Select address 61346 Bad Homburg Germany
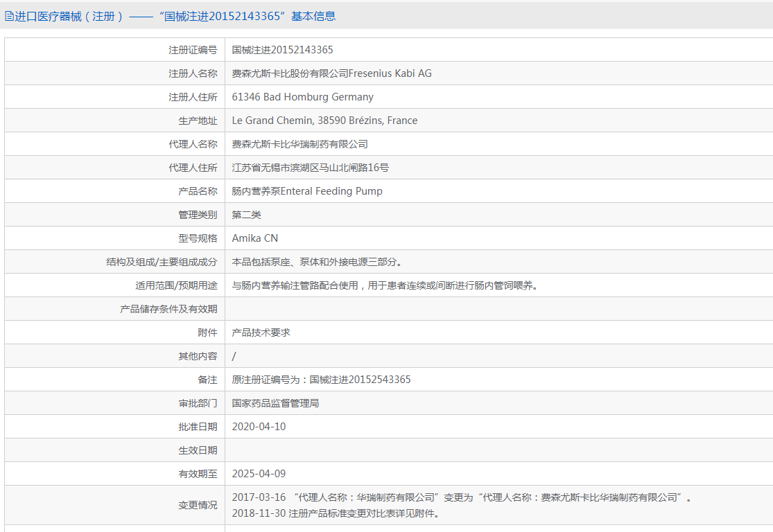 303,97
